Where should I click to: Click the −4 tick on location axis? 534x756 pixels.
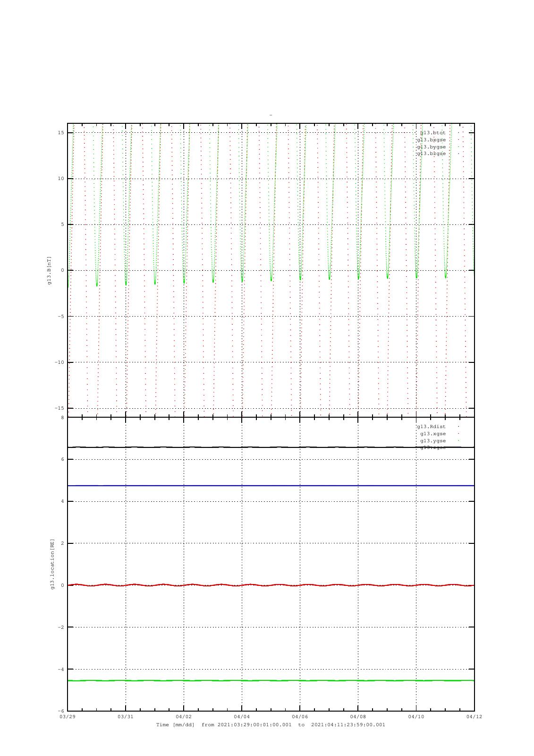pos(60,670)
